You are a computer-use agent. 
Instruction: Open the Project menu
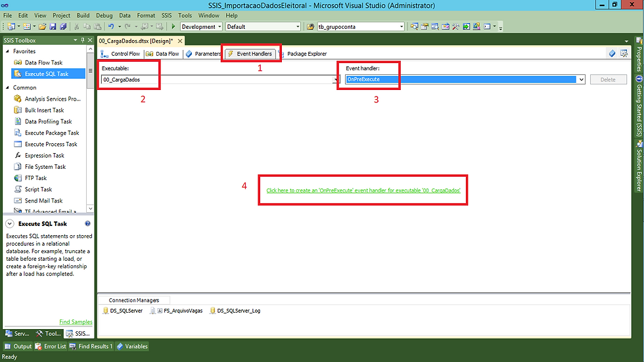coord(61,16)
